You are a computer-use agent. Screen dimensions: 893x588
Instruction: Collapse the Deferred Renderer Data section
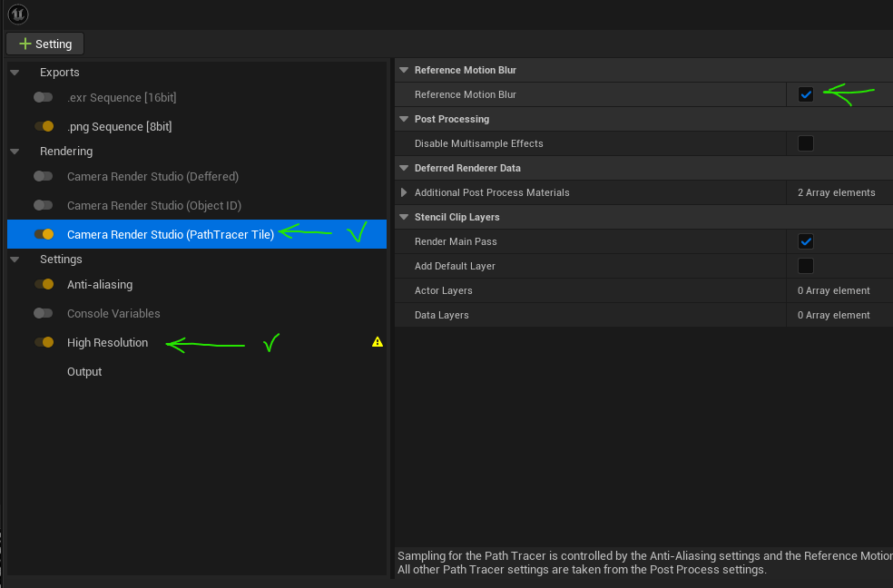pos(404,168)
